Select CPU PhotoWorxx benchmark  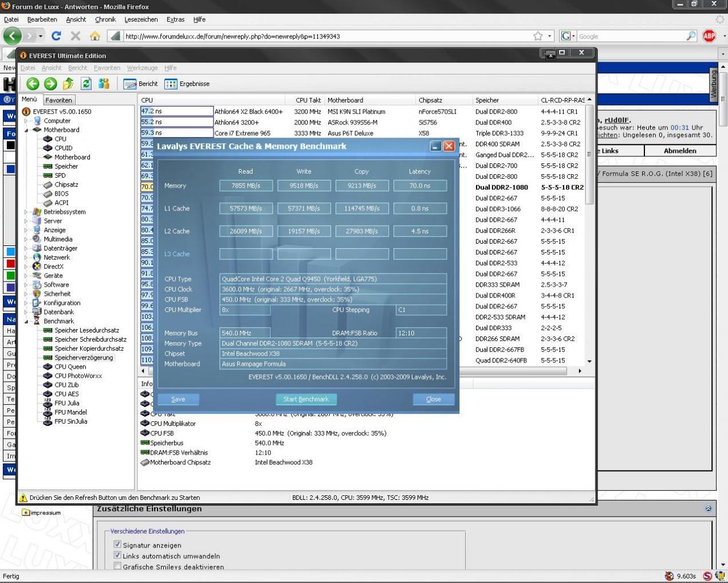[x=78, y=376]
